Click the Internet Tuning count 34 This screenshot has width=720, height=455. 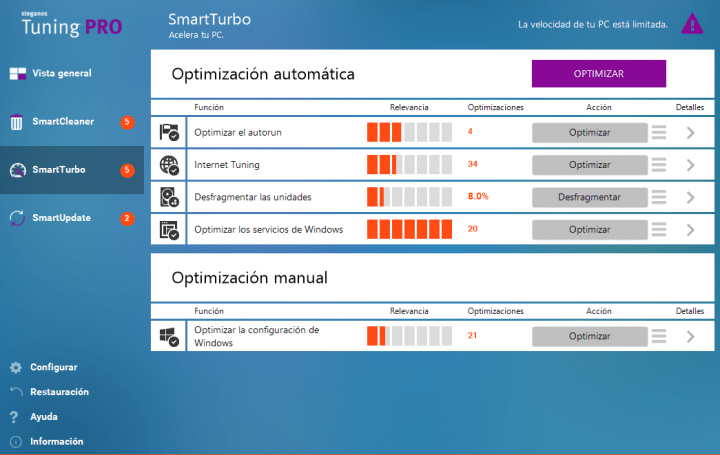[472, 164]
